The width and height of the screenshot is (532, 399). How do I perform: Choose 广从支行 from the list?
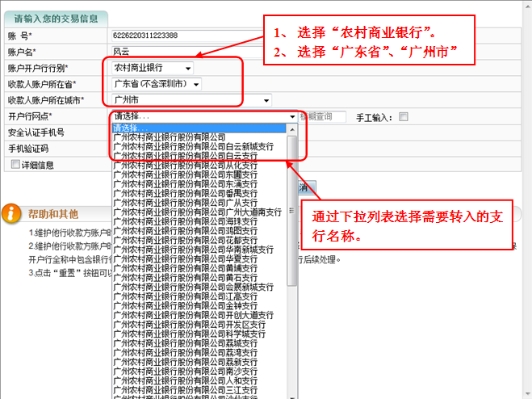click(x=199, y=203)
